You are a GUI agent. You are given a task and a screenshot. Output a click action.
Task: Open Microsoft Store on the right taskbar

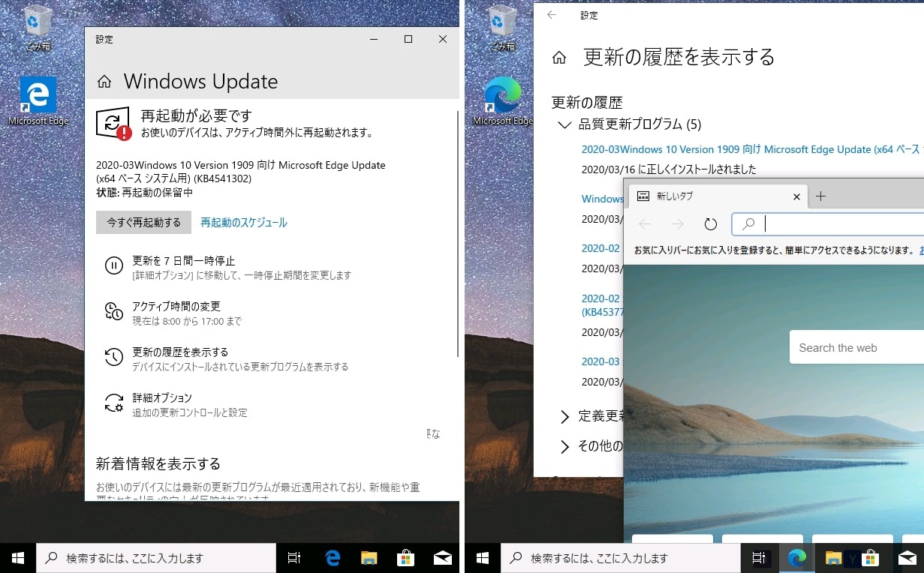[x=871, y=558]
